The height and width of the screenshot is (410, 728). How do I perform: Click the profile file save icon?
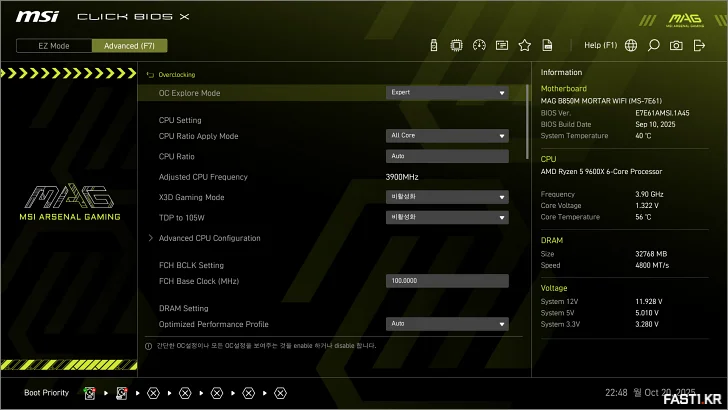(547, 45)
